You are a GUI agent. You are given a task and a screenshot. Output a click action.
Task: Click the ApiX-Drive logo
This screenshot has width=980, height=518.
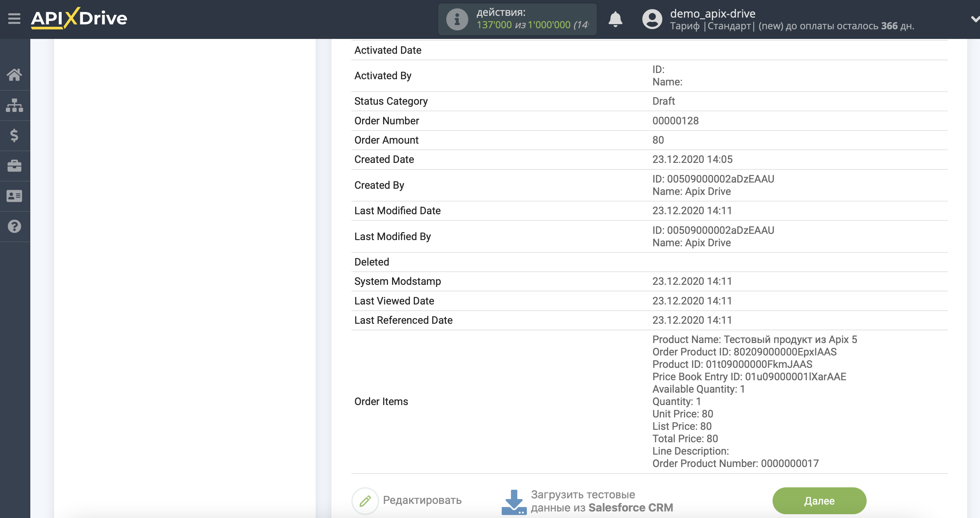(x=79, y=18)
